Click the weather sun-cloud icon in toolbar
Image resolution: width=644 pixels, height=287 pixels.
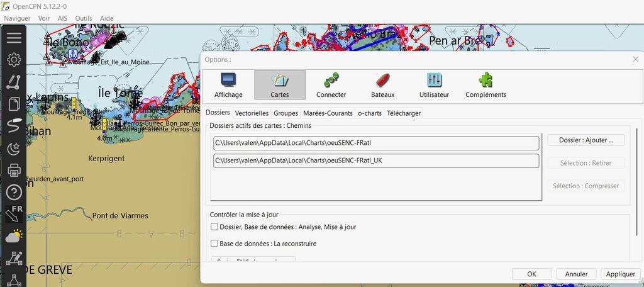[14, 237]
